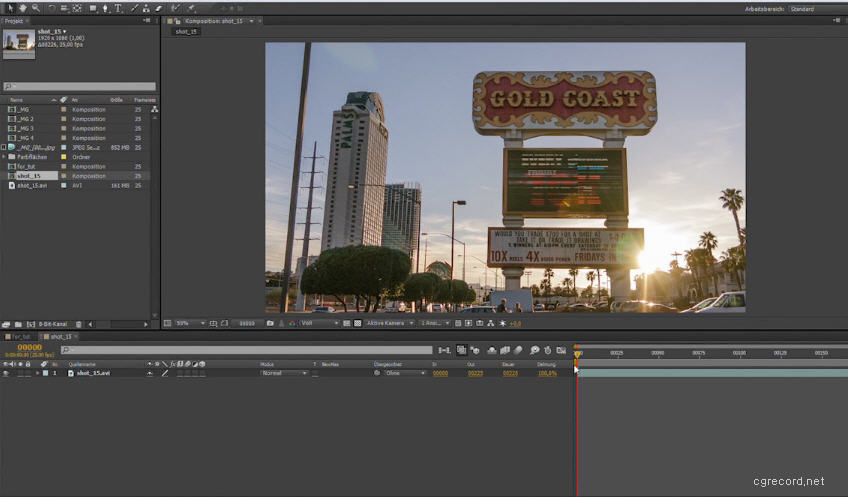848x497 pixels.
Task: Select the Zoom magnifier tool
Action: pos(36,8)
